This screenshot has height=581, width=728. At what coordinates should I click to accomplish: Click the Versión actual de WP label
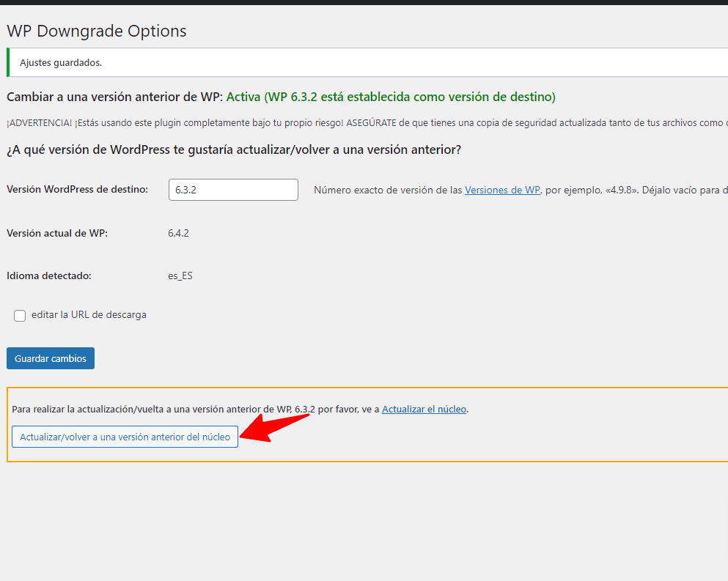[x=57, y=233]
